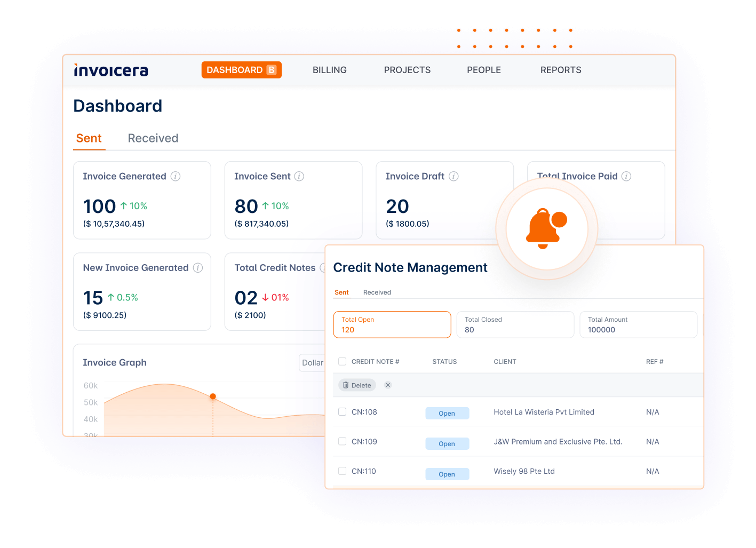Open the PEOPLE menu
The width and height of the screenshot is (756, 548).
point(484,70)
